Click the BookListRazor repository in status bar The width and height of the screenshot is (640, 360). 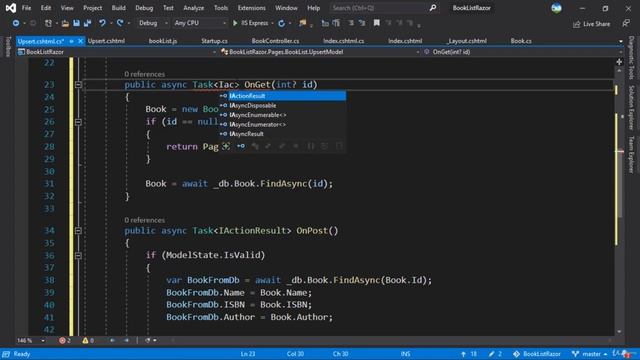pyautogui.click(x=537, y=354)
